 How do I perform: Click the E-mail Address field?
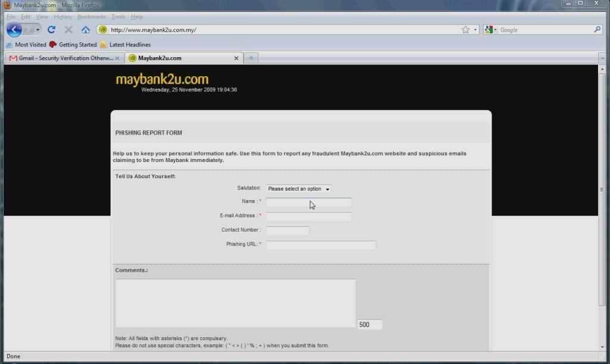[309, 216]
